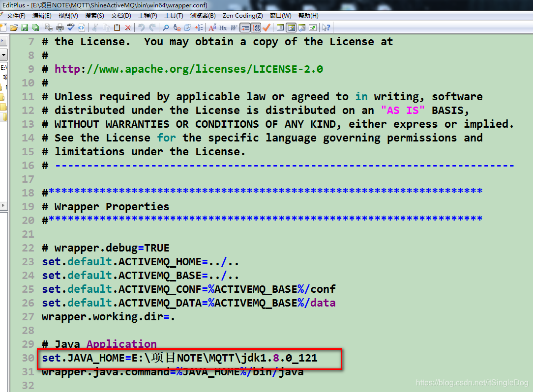Viewport: 533px width, 392px height.
Task: Open Find with magnifier icon
Action: pos(166,28)
